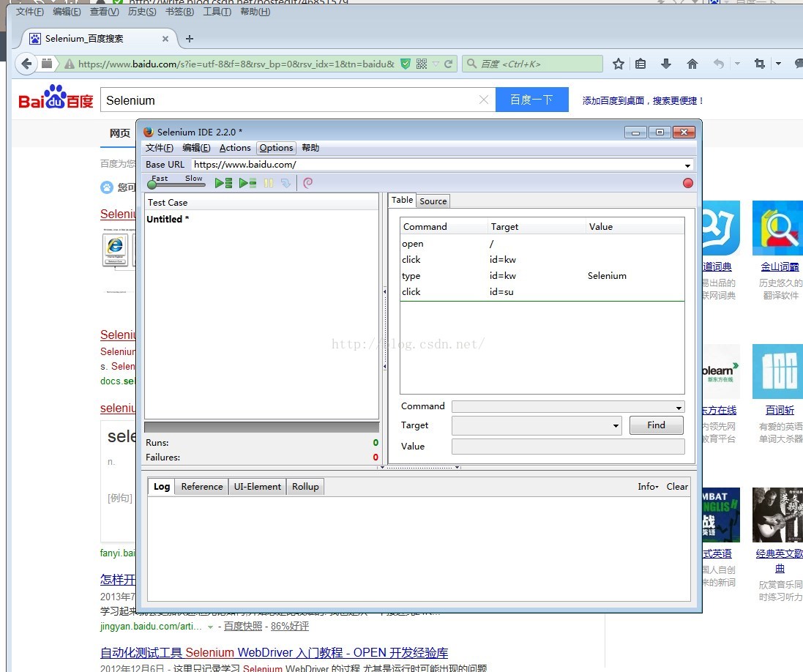Switch to the Source tab
The height and width of the screenshot is (672, 803).
(x=433, y=201)
